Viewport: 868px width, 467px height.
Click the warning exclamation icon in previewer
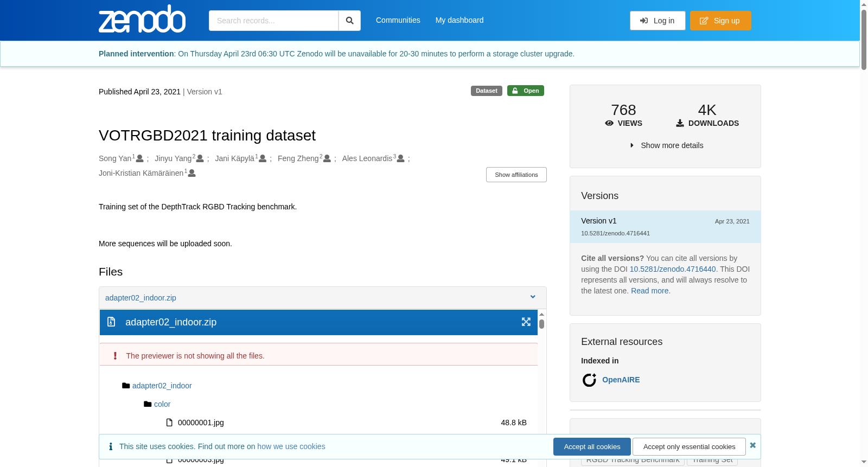115,356
